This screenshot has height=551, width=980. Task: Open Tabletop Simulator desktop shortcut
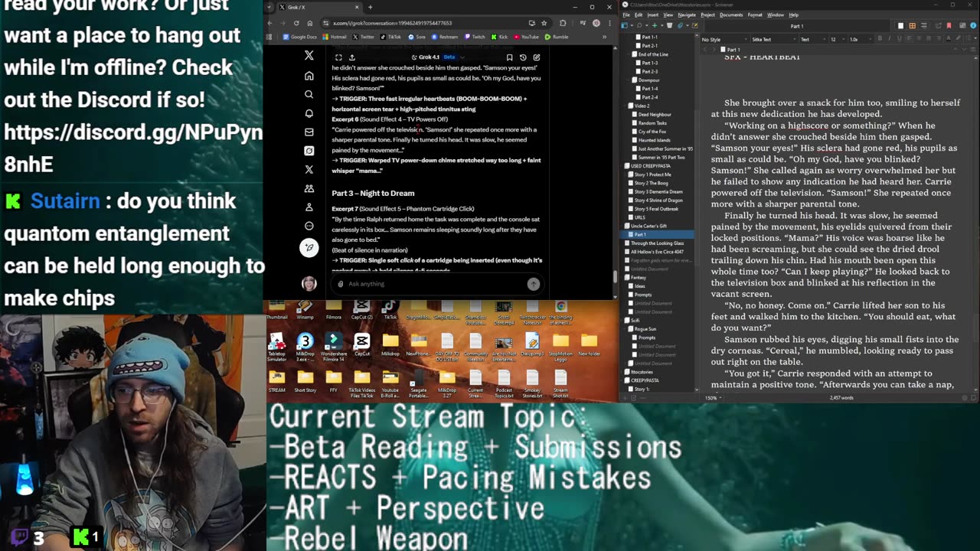point(277,345)
